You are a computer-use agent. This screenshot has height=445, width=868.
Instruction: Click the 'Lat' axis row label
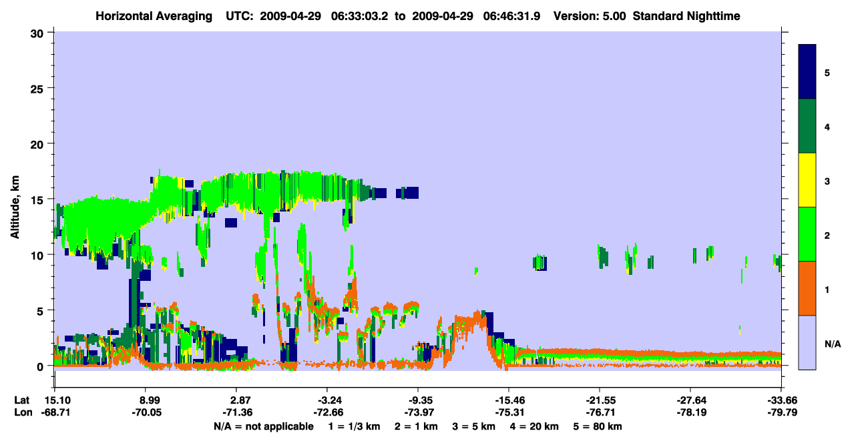[22, 400]
